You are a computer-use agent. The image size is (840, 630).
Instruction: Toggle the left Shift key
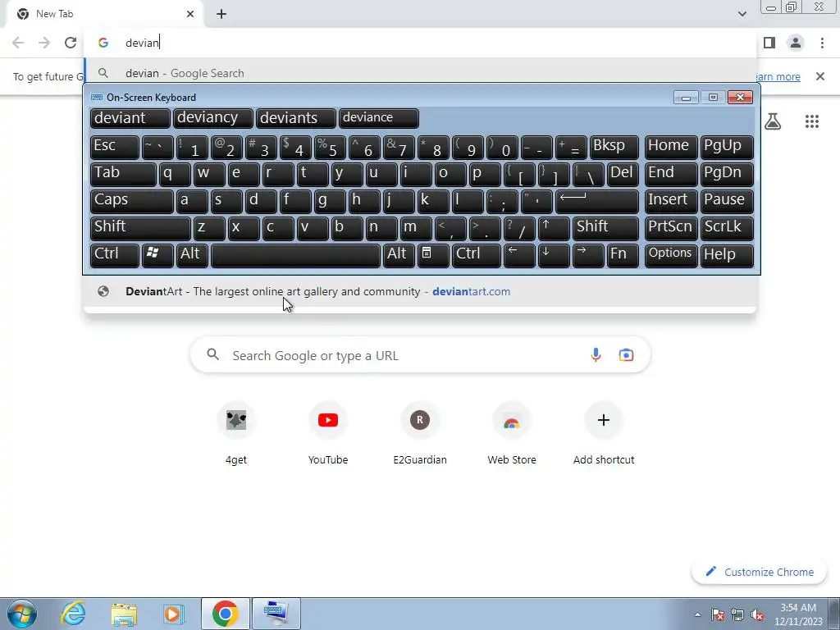tap(140, 228)
